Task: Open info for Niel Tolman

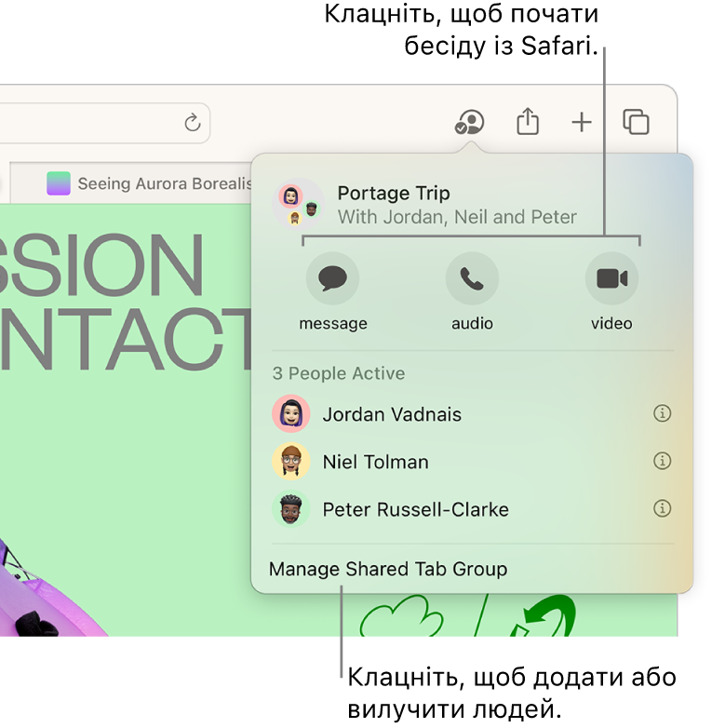Action: [x=663, y=461]
